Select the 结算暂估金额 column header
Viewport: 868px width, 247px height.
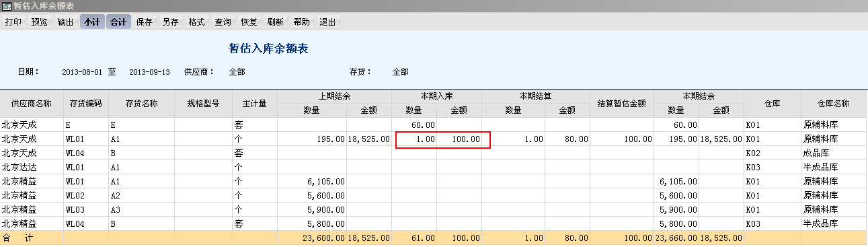[622, 104]
